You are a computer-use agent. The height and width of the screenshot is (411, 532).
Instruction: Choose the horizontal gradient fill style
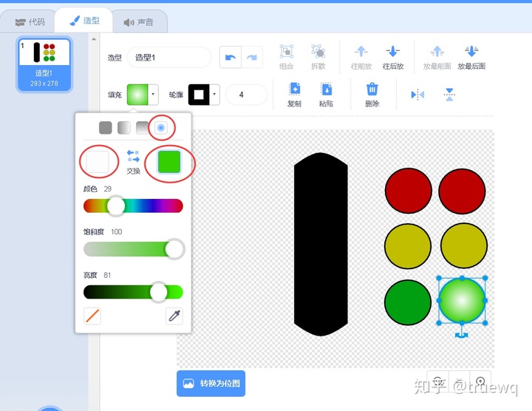click(124, 128)
